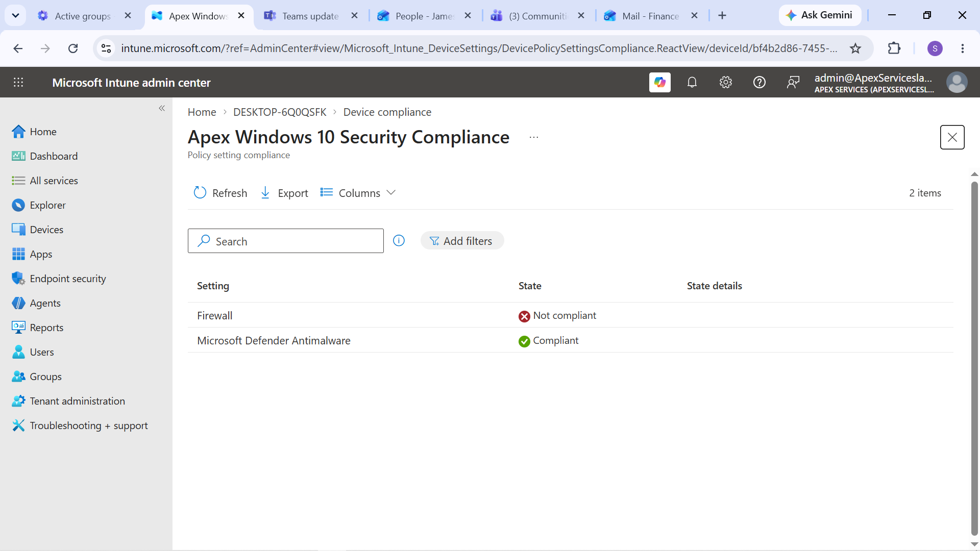
Task: Sort by Setting column header
Action: [213, 286]
